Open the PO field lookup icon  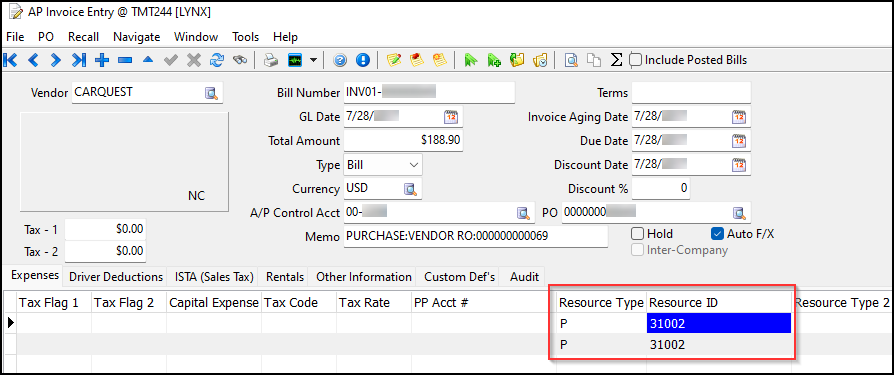click(x=739, y=213)
